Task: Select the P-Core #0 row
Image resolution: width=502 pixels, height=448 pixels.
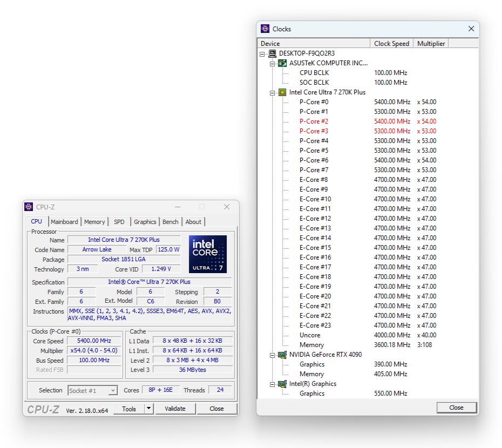Action: (x=368, y=102)
